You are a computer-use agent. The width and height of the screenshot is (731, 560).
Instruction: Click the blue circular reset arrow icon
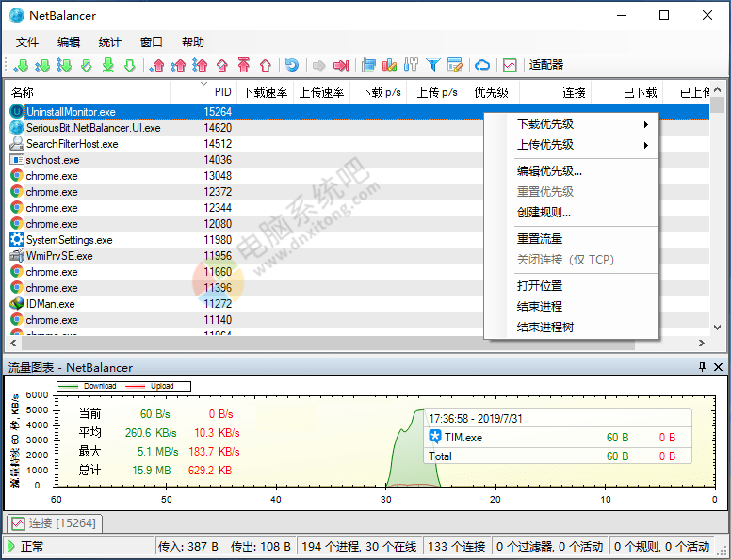point(292,65)
